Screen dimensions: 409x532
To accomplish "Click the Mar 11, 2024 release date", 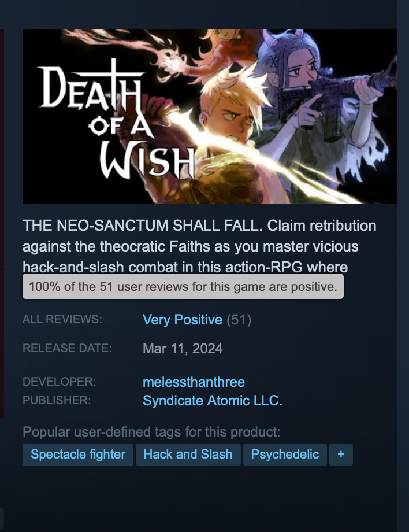I will pos(183,349).
